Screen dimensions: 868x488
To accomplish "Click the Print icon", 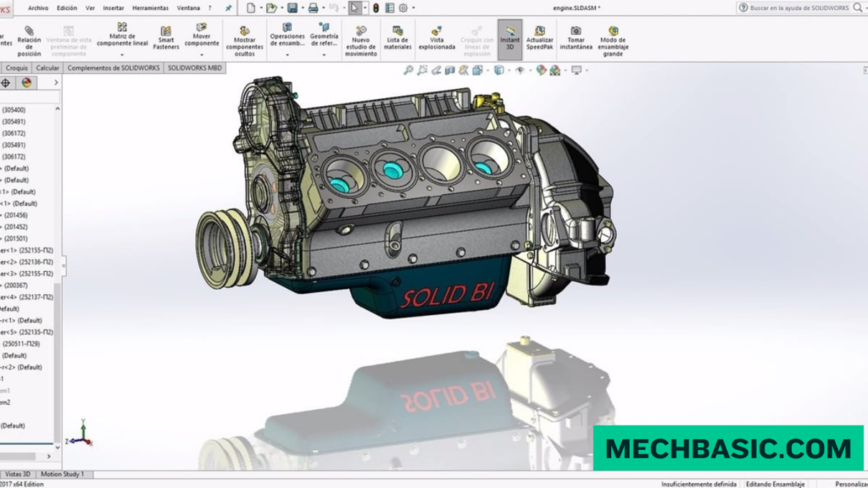I will click(x=313, y=8).
